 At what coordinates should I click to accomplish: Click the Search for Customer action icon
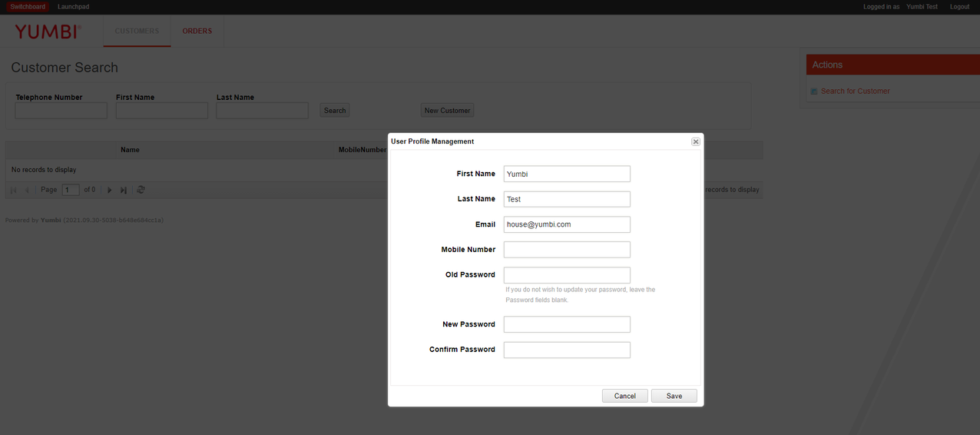point(814,91)
